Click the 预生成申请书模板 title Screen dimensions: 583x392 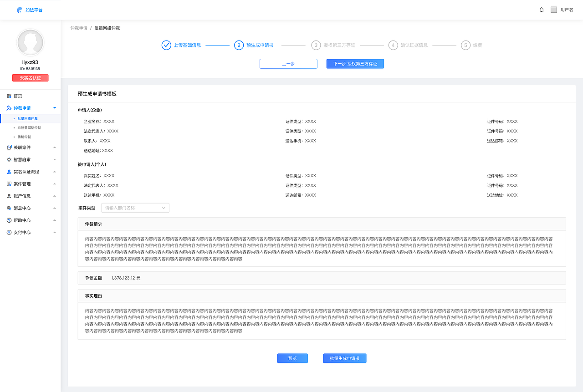point(97,94)
